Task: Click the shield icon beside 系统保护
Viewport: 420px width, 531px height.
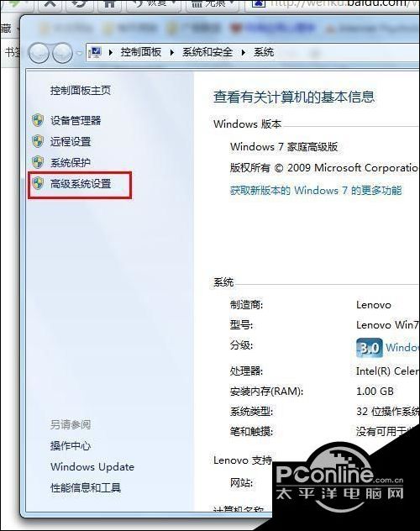Action: click(38, 162)
